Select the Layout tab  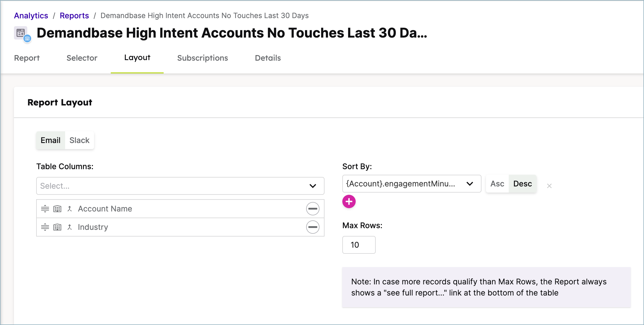137,58
